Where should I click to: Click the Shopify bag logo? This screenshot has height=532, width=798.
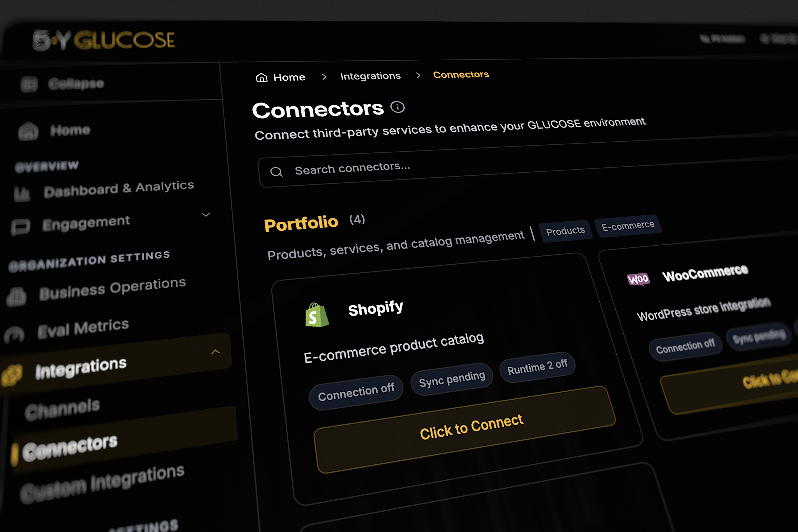(316, 315)
